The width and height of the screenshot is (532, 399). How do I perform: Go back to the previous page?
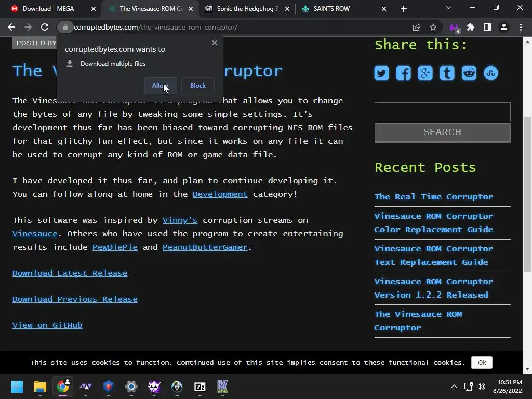[11, 27]
